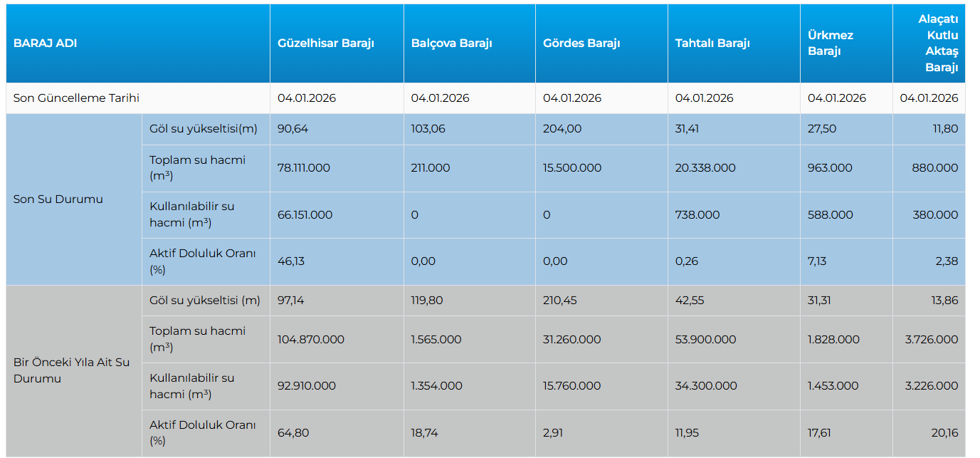This screenshot has width=980, height=458.
Task: Click Güzelhisar's last update date cell
Action: [307, 98]
